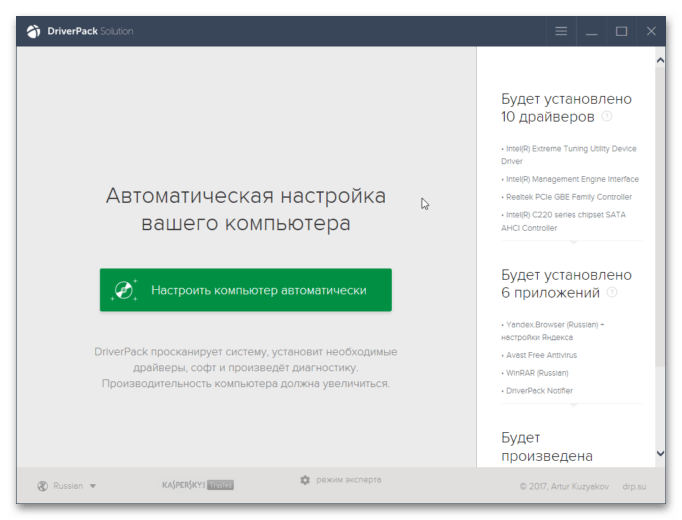Screen dimensions: 682x520
Task: Click scrollbar up arrow in right panel
Action: 660,60
